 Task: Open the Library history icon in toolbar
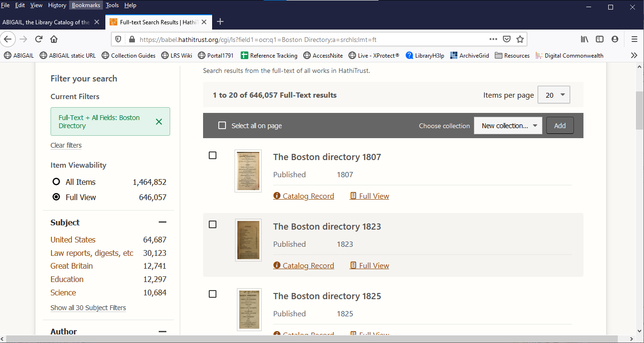[584, 39]
